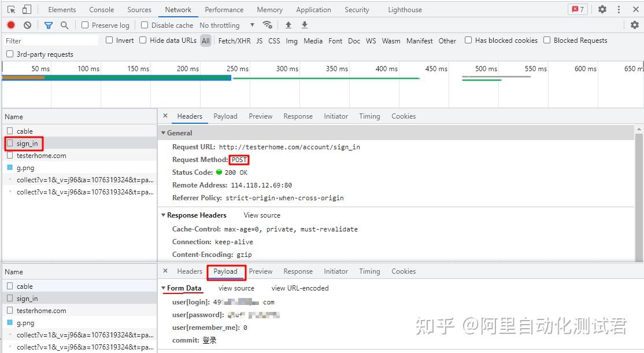
Task: Open the Application panel
Action: [x=313, y=9]
